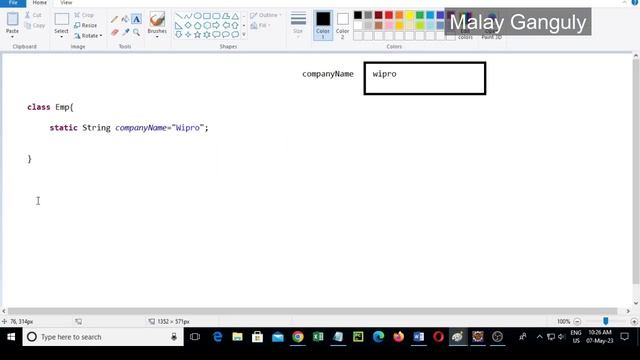Open Google Chrome from the taskbar
The height and width of the screenshot is (360, 640).
298,337
